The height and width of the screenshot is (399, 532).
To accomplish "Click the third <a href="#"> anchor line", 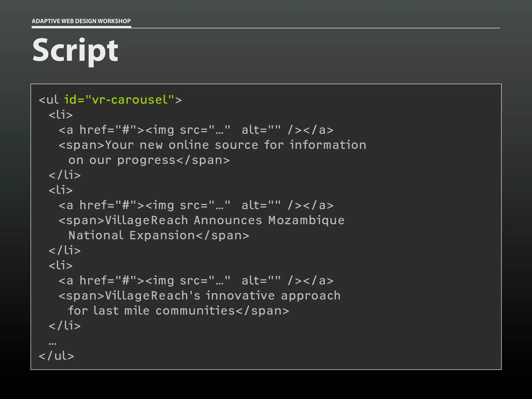I will 196,281.
